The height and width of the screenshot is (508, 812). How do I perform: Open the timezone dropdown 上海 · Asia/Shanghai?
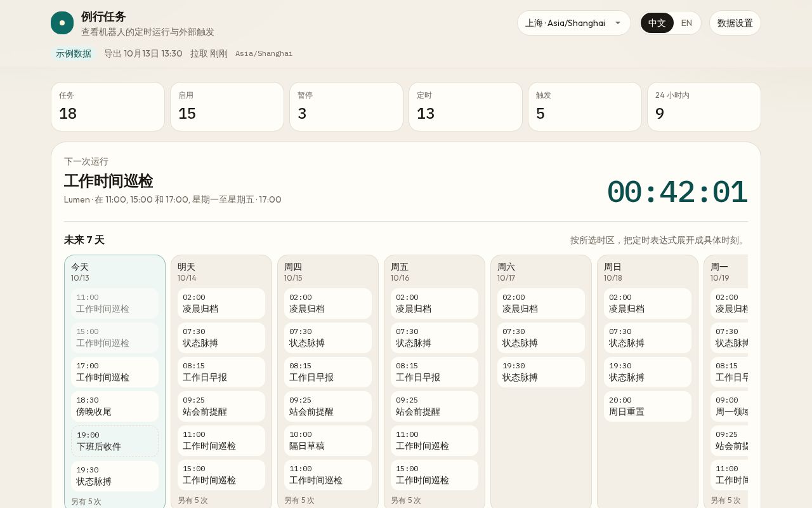[x=573, y=23]
